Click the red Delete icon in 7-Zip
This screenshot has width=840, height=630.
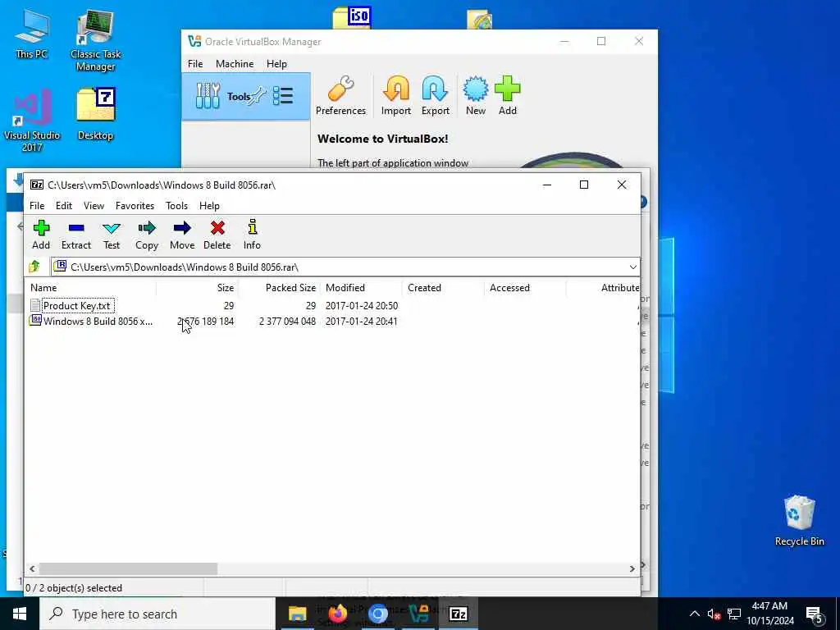coord(217,235)
